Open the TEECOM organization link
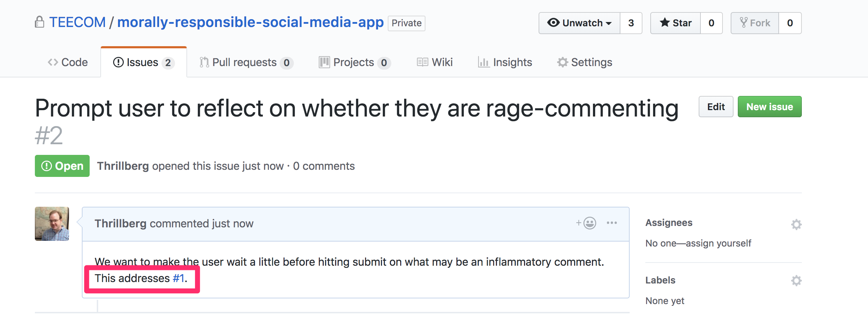The width and height of the screenshot is (868, 319). 77,22
